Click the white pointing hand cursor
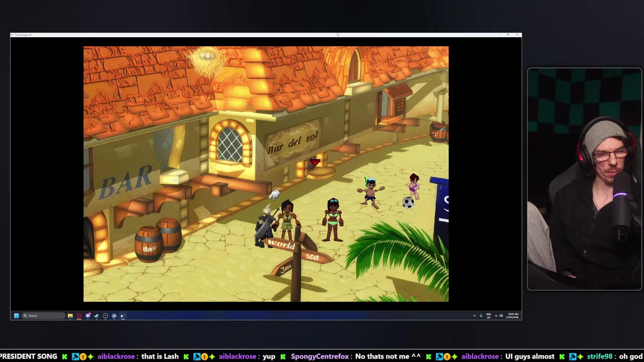The width and height of the screenshot is (644, 362). click(x=274, y=194)
